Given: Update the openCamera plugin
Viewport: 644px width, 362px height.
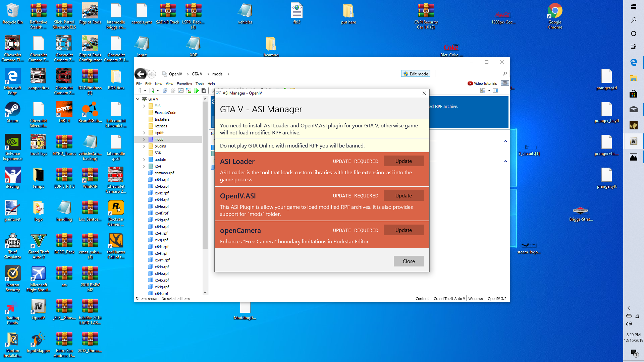Looking at the screenshot, I should tap(404, 230).
